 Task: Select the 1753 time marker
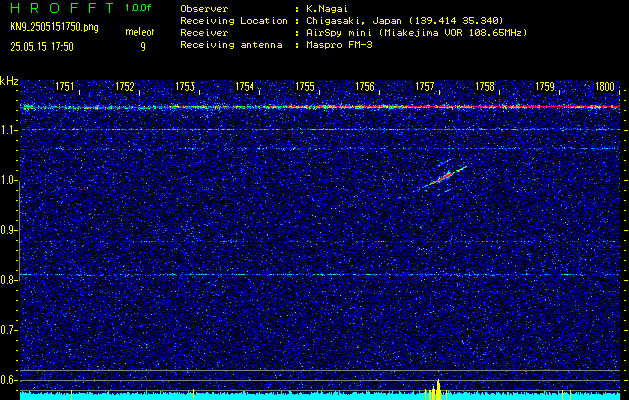185,86
